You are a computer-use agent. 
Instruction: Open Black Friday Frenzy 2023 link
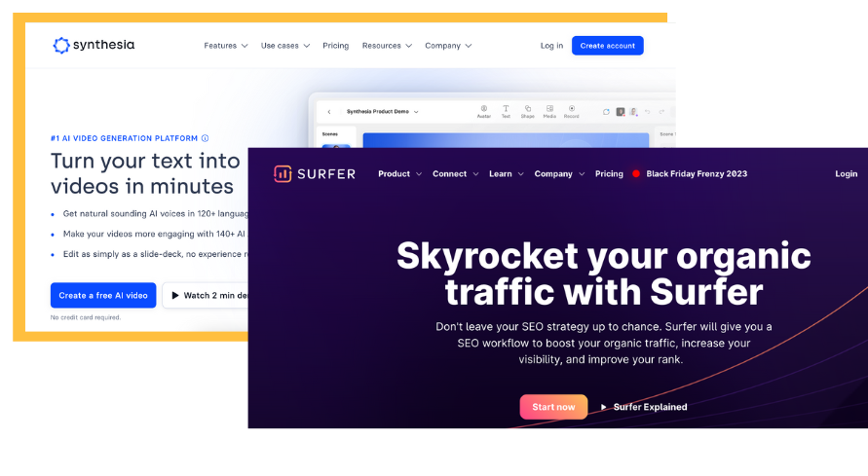(697, 173)
